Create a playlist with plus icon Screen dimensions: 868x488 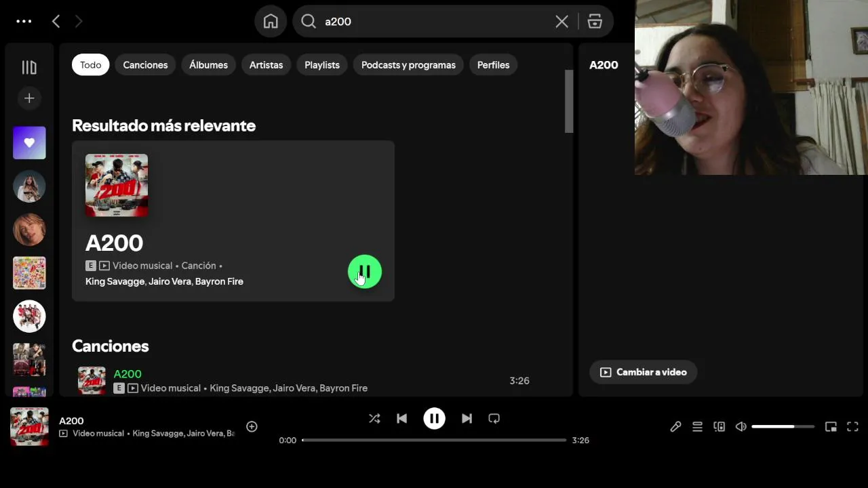tap(29, 98)
